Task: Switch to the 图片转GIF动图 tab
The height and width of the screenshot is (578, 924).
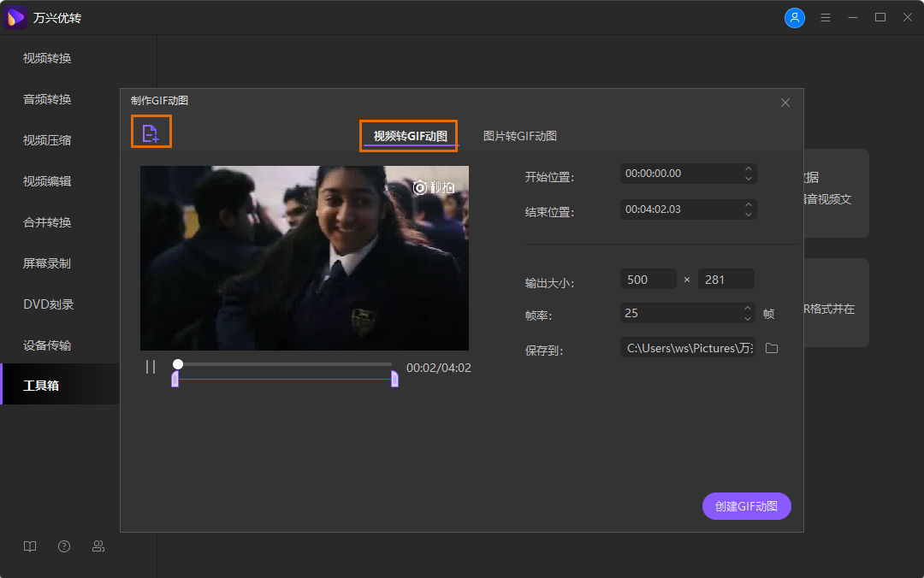Action: [520, 136]
